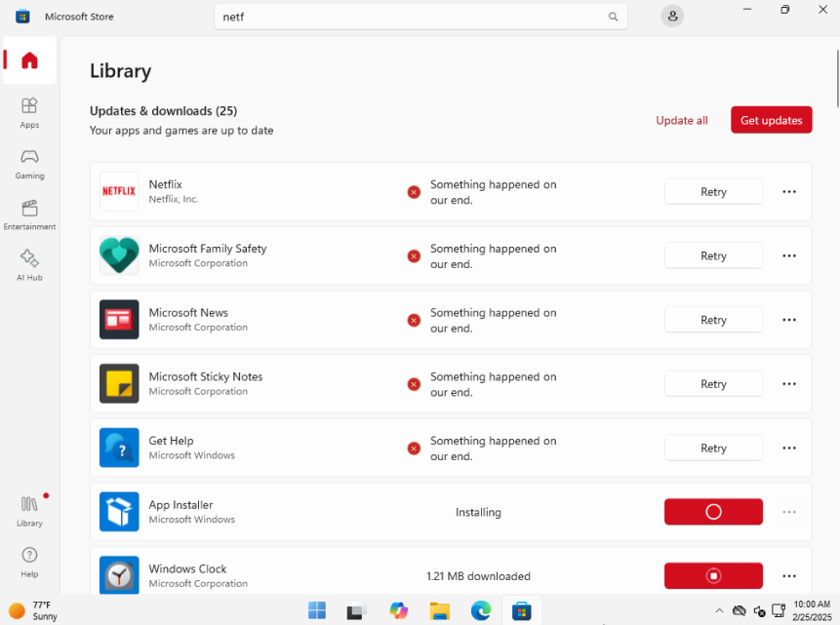Open more options for Microsoft Sticky Notes
This screenshot has width=840, height=625.
tap(789, 384)
